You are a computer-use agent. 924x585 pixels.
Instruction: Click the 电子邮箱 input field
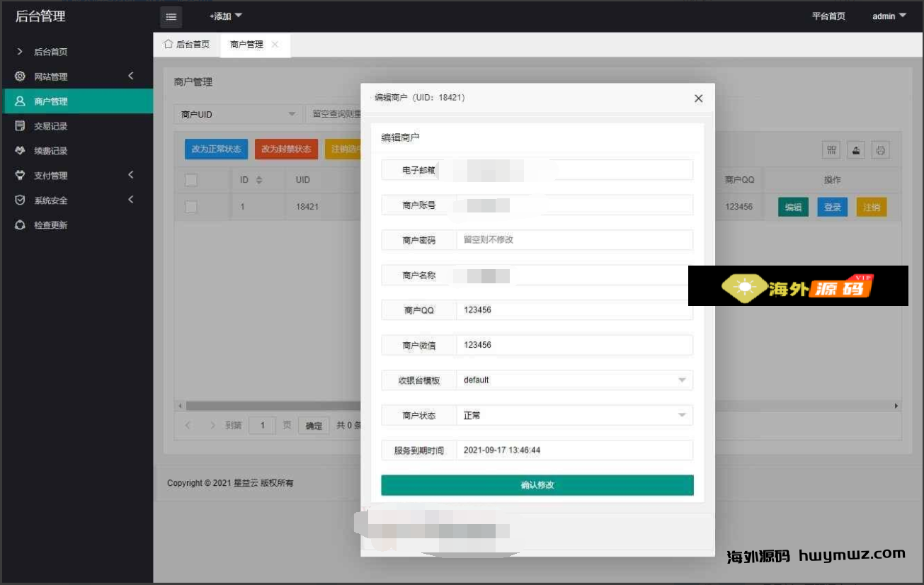point(574,170)
